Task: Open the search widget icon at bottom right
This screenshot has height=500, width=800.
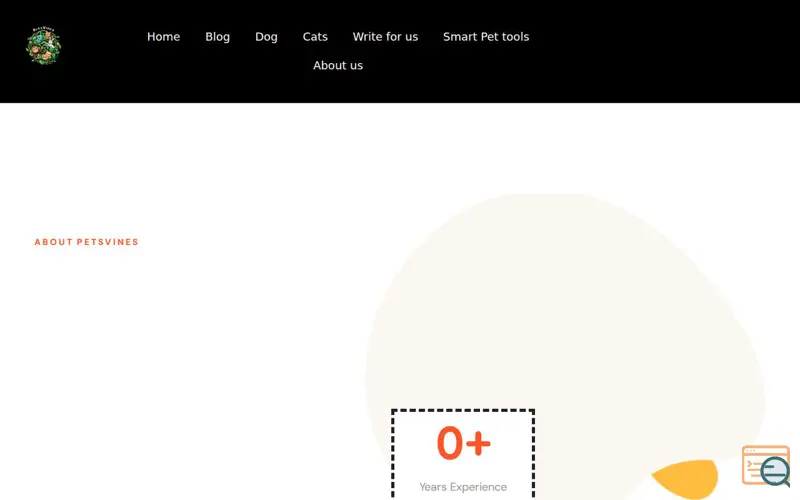Action: point(766,466)
